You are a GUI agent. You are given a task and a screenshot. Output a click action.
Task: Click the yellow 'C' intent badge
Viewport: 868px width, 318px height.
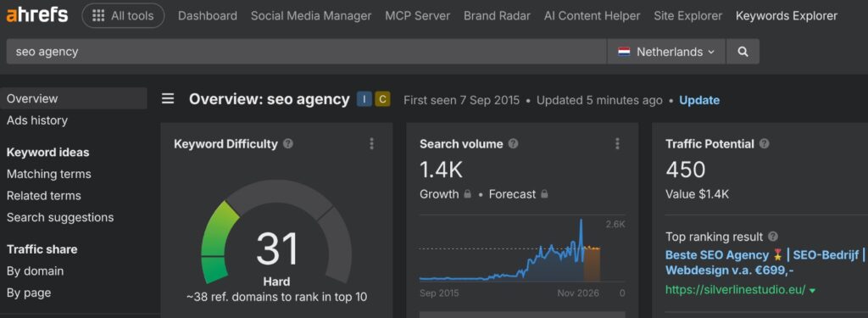(382, 100)
